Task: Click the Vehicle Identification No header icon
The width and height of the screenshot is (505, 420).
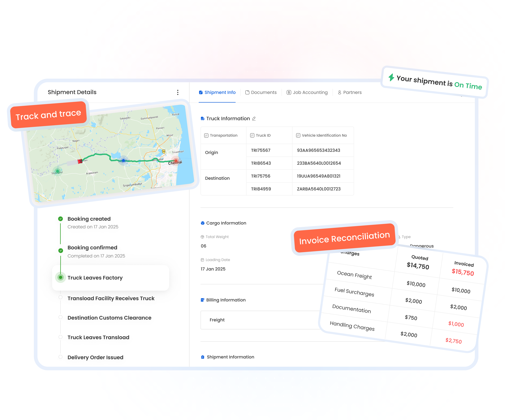Action: tap(298, 135)
